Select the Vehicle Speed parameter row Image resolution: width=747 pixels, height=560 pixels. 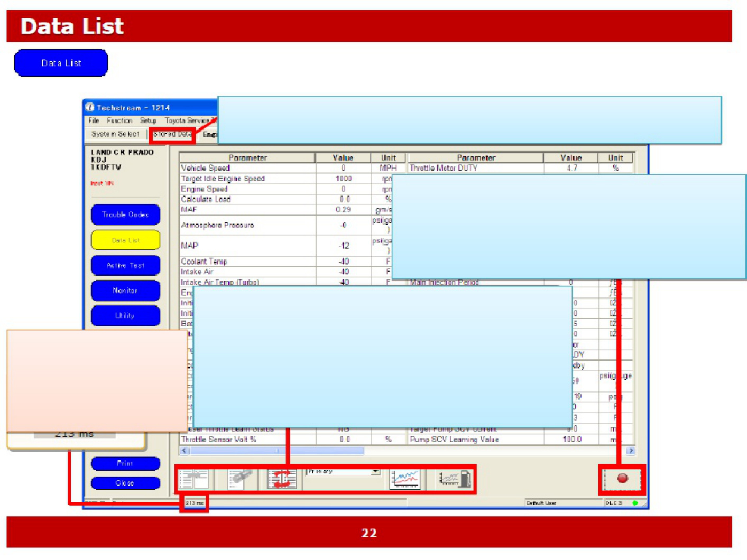pos(292,168)
